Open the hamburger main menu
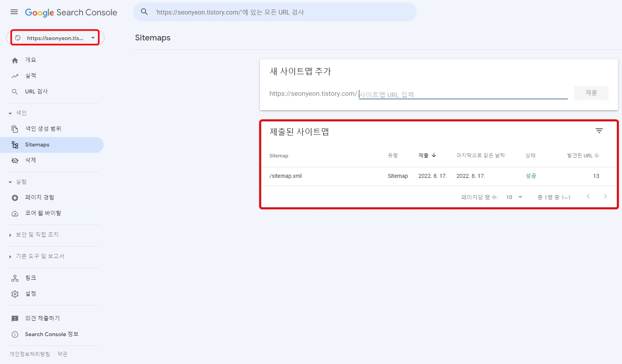The image size is (622, 364). tap(14, 12)
